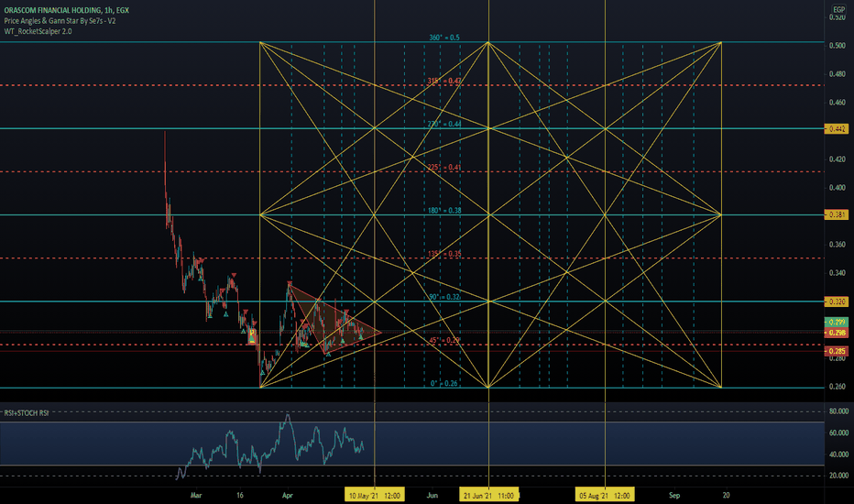854x504 pixels.
Task: Select the 21 Jun '21 11:00 date marker
Action: click(488, 495)
